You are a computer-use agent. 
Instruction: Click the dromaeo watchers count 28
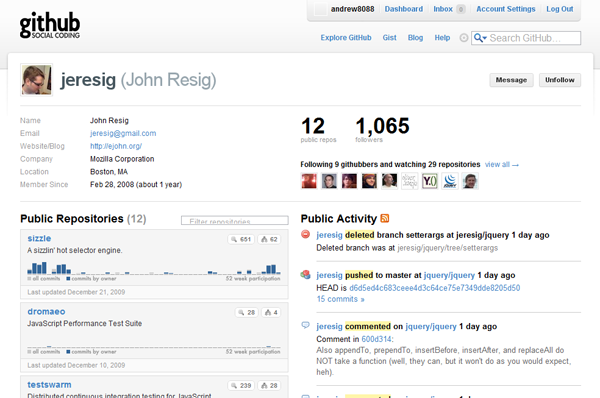tap(247, 313)
